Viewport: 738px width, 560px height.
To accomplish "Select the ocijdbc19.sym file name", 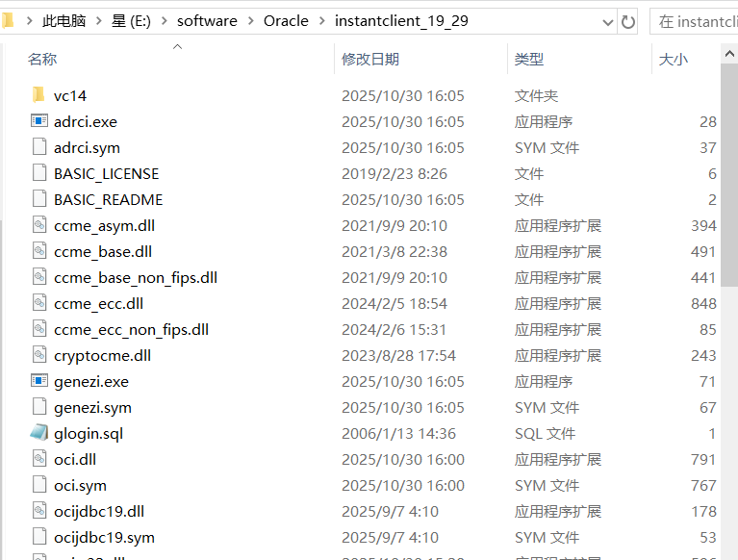I will coord(104,538).
